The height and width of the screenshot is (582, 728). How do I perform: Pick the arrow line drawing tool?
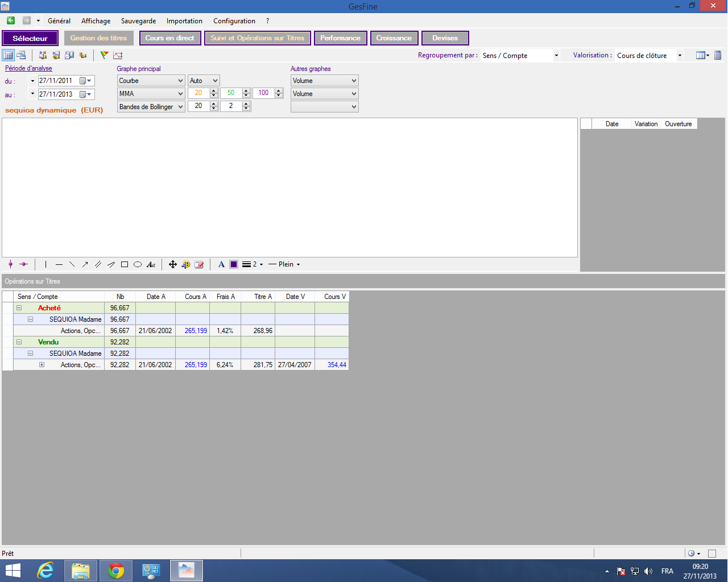click(x=85, y=264)
